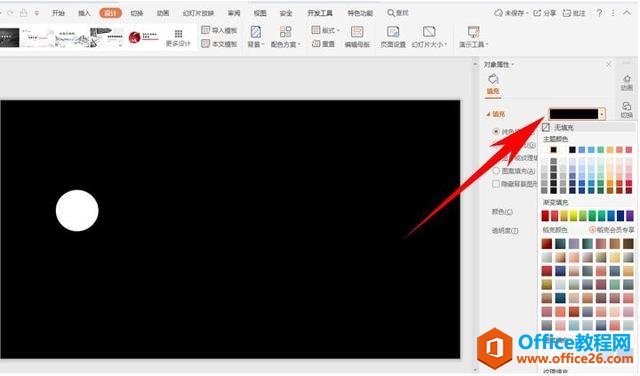Open the Slide Show (幻灯片放映) tab
The width and height of the screenshot is (640, 376).
(x=198, y=13)
